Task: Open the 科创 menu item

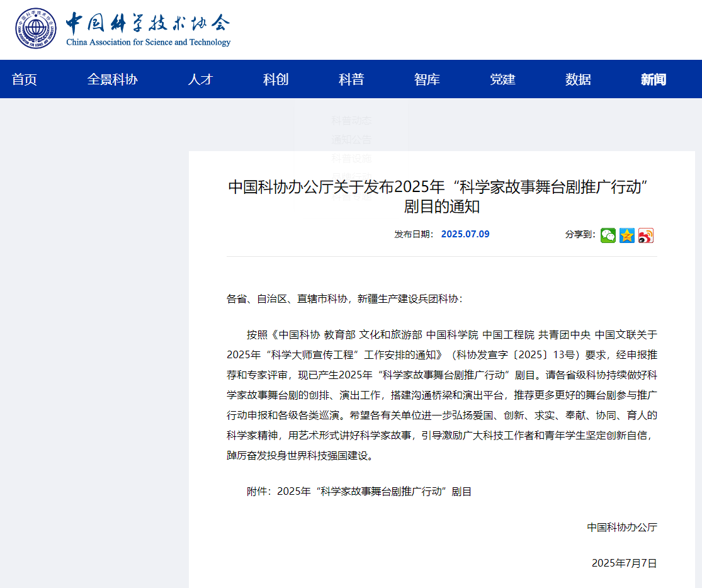Action: pyautogui.click(x=276, y=79)
